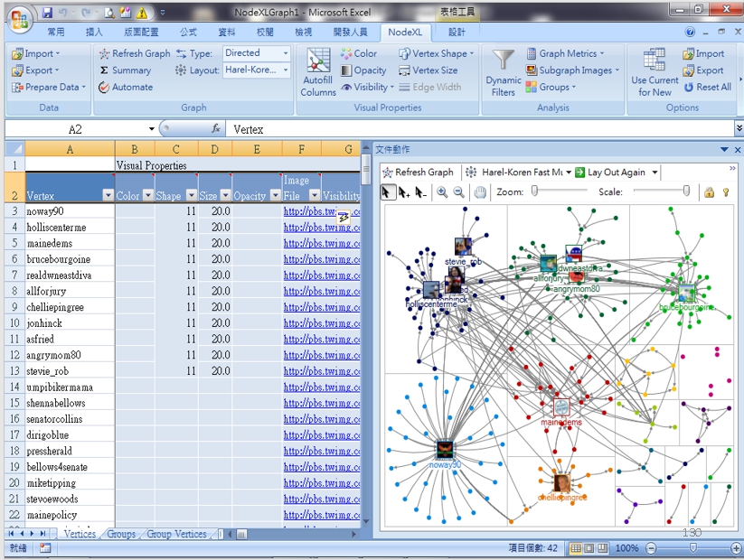Open the Visibility dropdown
This screenshot has height=560, width=744.
[368, 88]
